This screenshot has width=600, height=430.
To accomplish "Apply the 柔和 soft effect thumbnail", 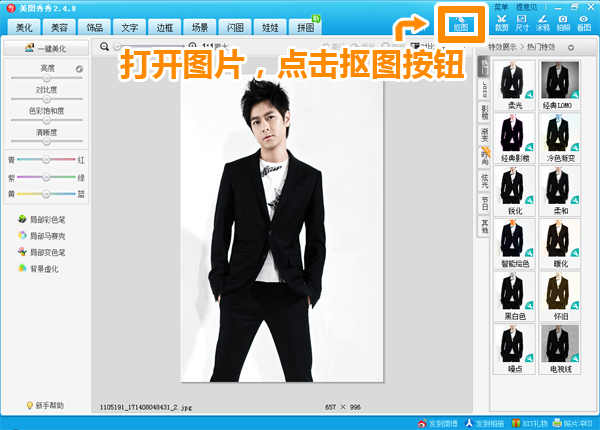I will (x=560, y=191).
